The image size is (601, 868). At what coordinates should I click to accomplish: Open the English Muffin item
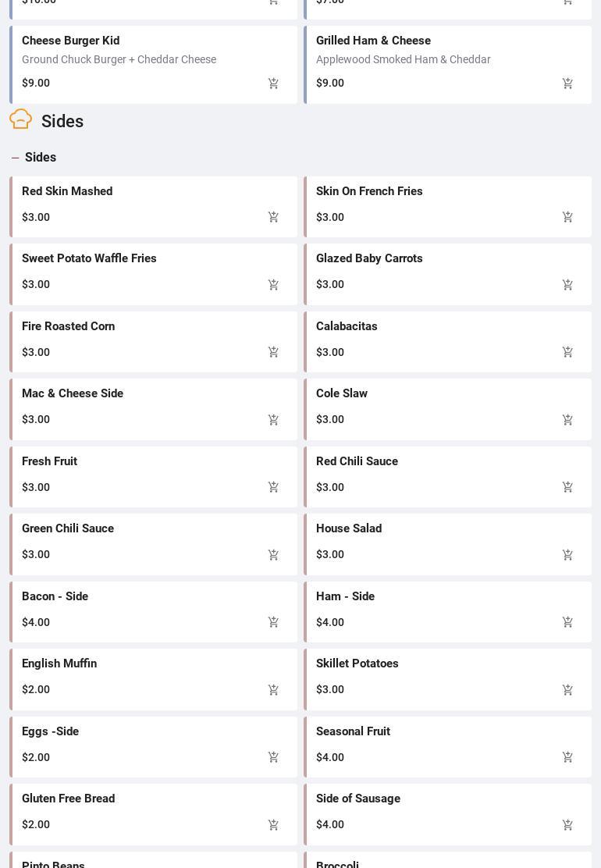coord(59,664)
